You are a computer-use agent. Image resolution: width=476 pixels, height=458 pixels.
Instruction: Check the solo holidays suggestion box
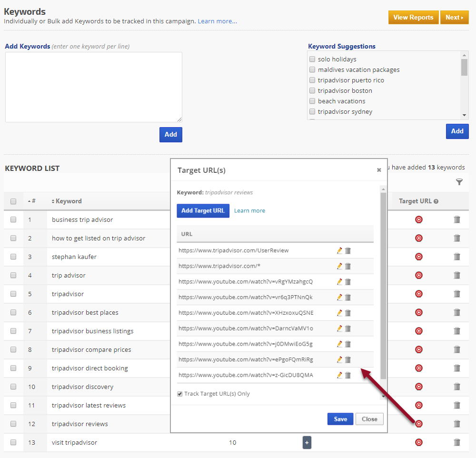[312, 59]
